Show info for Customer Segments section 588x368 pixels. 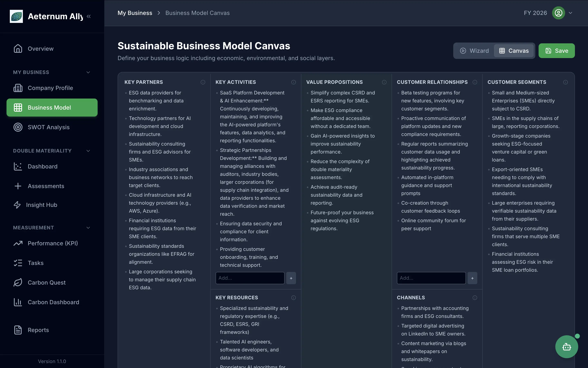[565, 82]
